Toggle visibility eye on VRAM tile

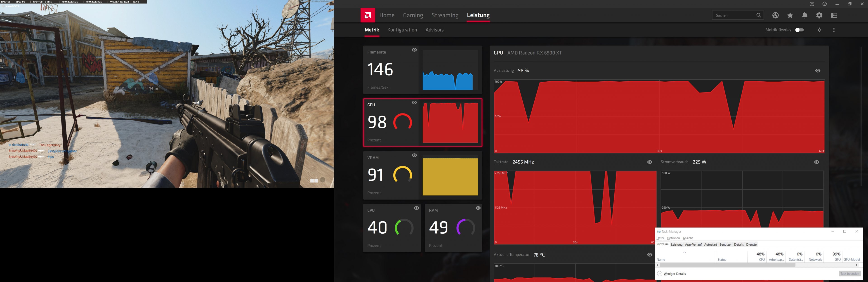[414, 155]
